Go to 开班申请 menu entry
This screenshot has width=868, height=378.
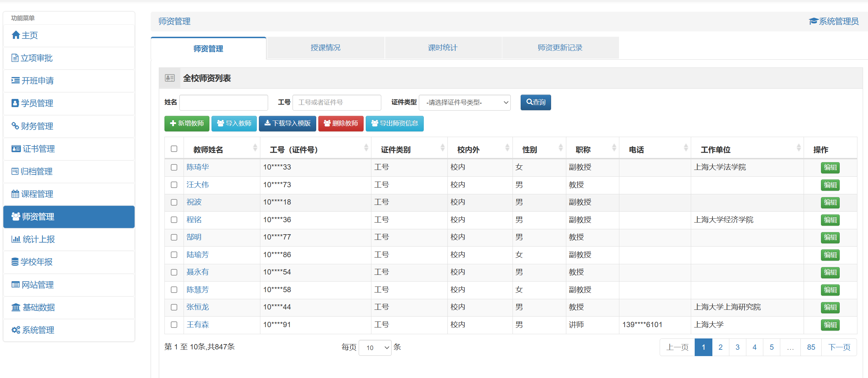(69, 81)
